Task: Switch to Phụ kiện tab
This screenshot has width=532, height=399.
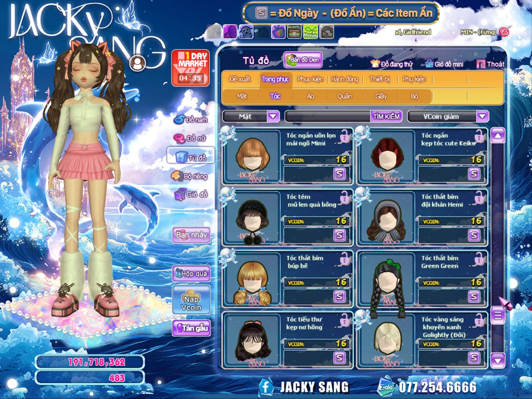Action: 414,79
